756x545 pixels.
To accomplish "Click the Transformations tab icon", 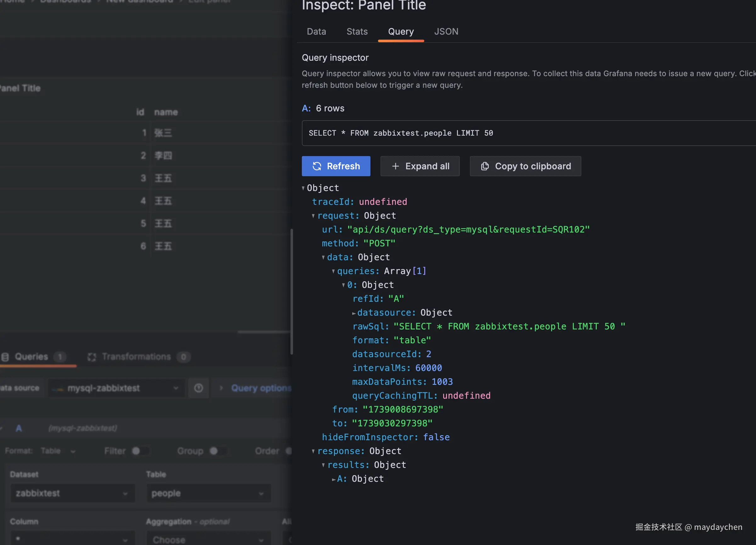I will click(x=92, y=357).
